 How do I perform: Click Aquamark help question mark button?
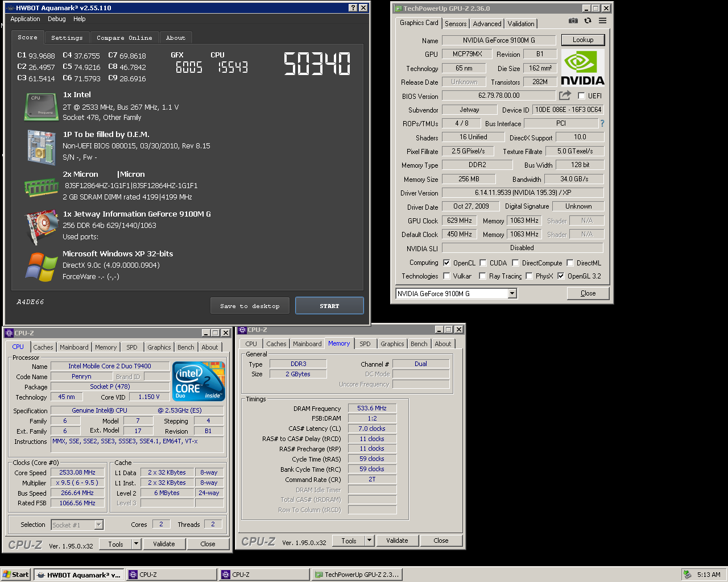[x=353, y=8]
